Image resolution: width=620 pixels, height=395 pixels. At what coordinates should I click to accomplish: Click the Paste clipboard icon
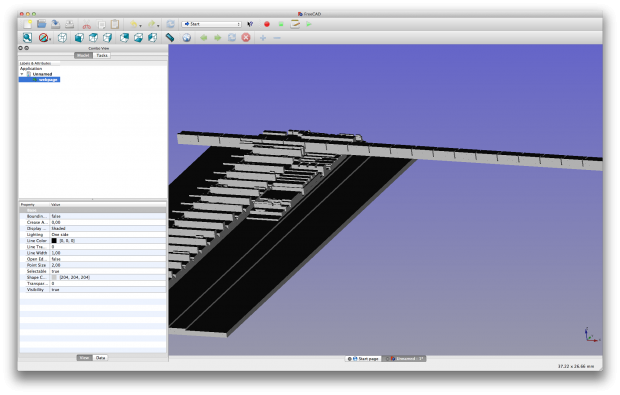[x=115, y=24]
